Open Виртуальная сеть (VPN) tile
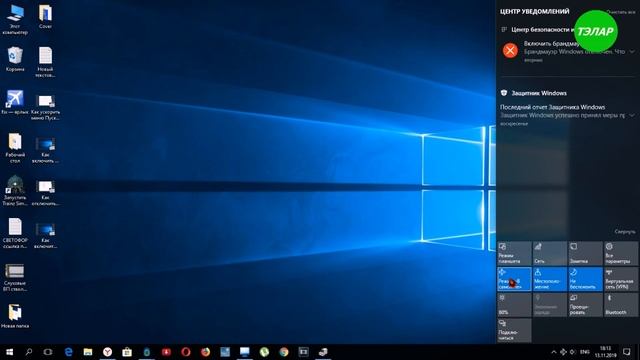640x360 pixels. click(621, 279)
